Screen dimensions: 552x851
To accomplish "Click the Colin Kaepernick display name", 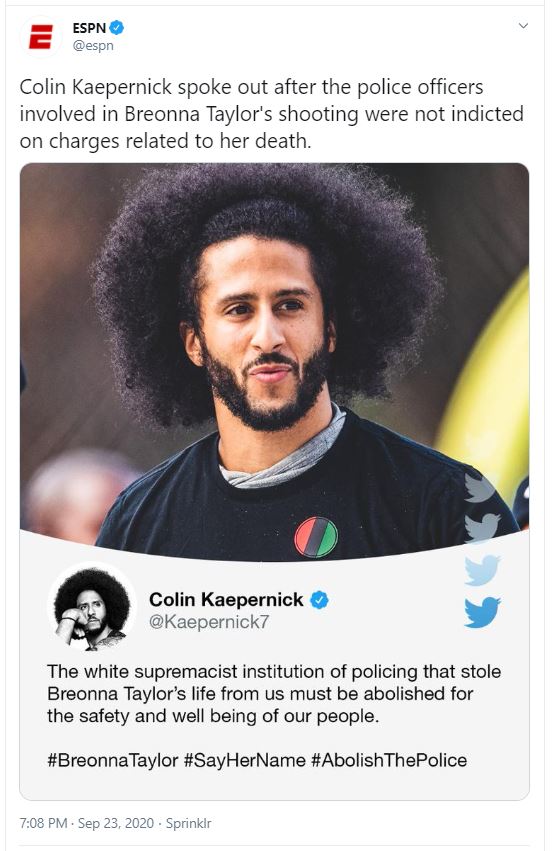I will point(226,599).
